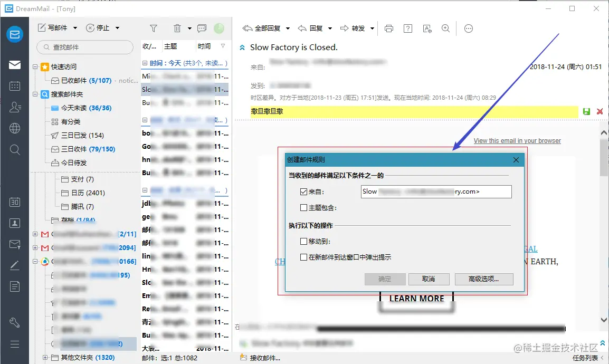
Task: Open the 停止 dropdown arrow
Action: (117, 28)
